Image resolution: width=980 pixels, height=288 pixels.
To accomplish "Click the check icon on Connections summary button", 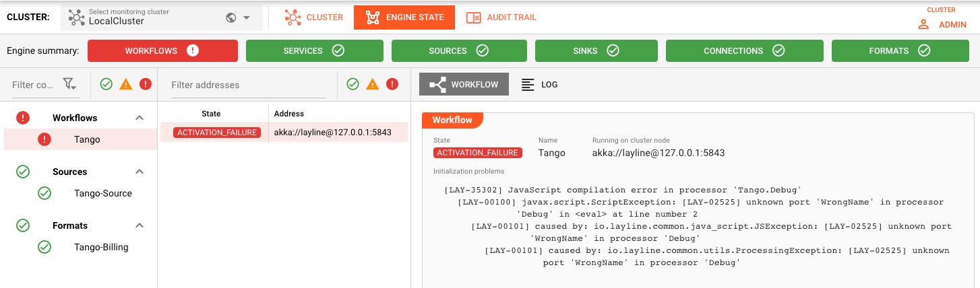I will pos(778,50).
